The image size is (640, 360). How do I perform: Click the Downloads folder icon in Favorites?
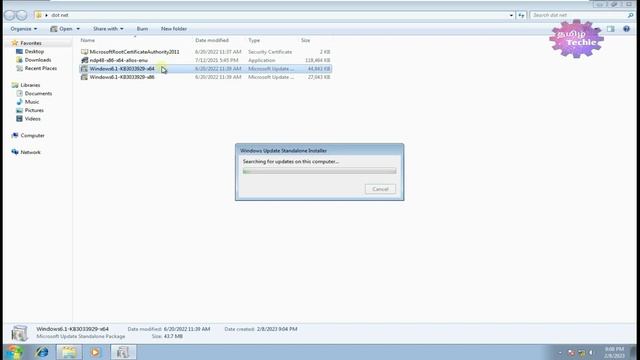19,60
